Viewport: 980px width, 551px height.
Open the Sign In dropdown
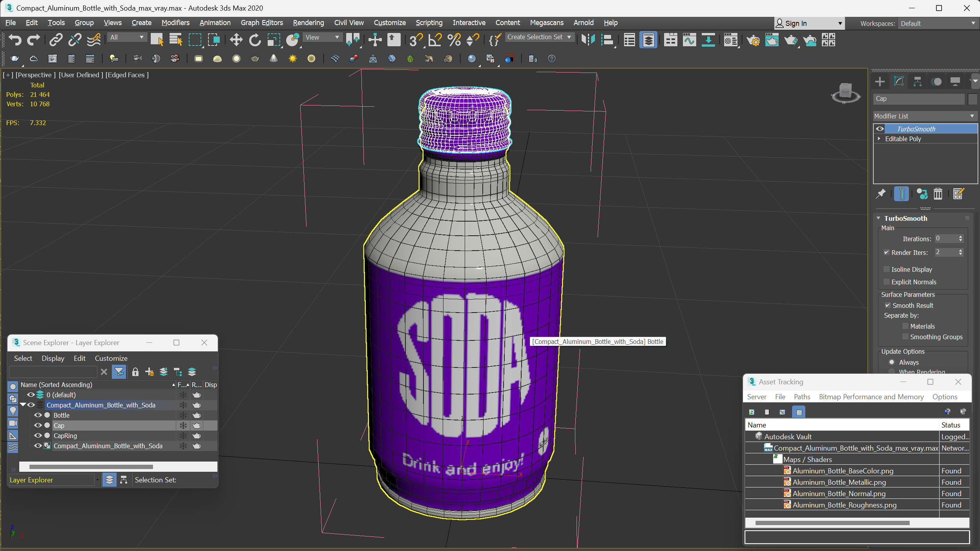[x=809, y=24]
